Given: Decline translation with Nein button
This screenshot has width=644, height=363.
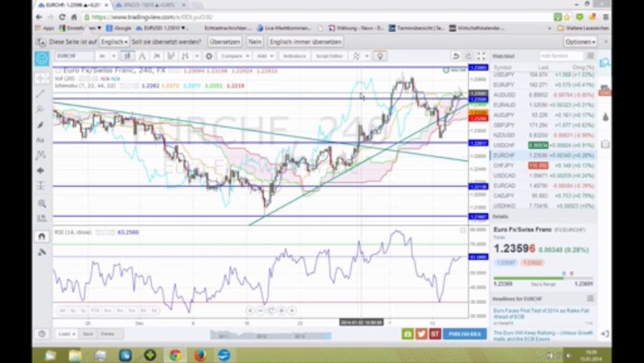Looking at the screenshot, I should pyautogui.click(x=255, y=42).
